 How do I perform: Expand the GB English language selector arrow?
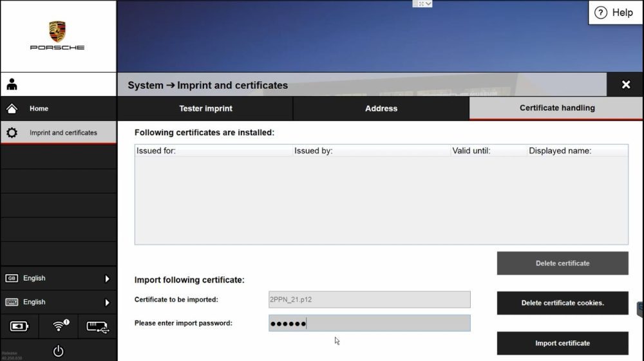107,279
